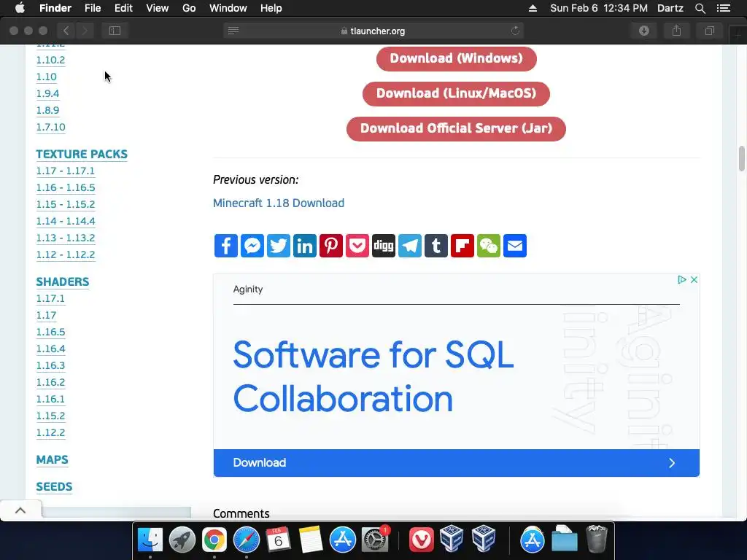Screen dimensions: 747x560
Task: Click Download Official Server (Jar)
Action: pos(456,128)
